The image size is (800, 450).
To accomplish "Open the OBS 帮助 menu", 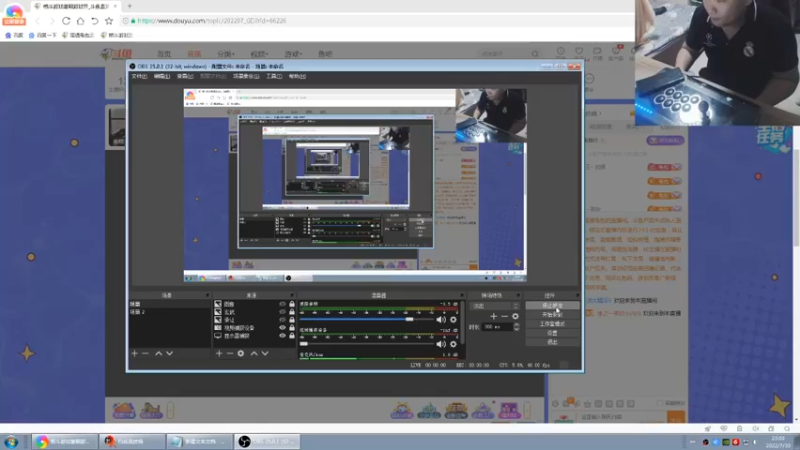I will click(x=297, y=77).
